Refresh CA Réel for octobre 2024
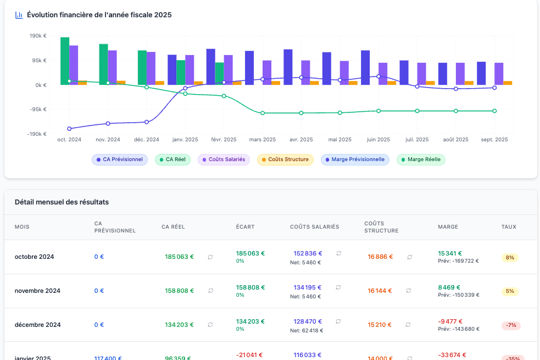Viewport: 540px width, 360px height. pos(210,257)
